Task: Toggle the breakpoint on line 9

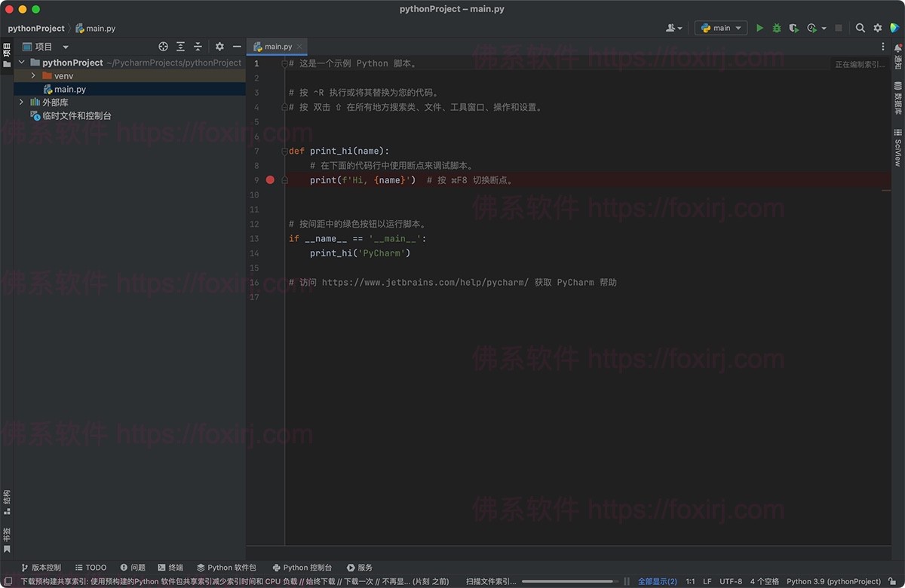Action: point(270,180)
